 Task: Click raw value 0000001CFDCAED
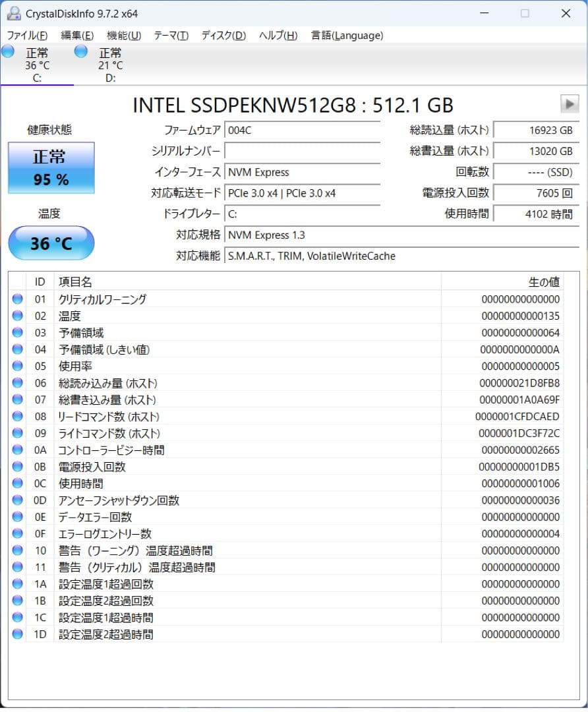coord(517,417)
